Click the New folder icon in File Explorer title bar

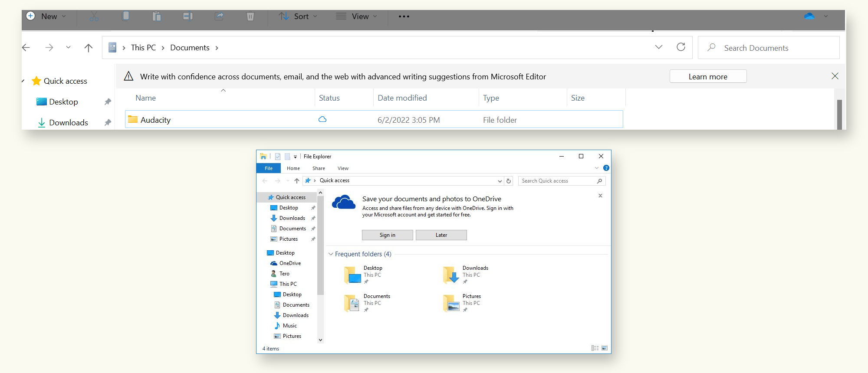(287, 157)
